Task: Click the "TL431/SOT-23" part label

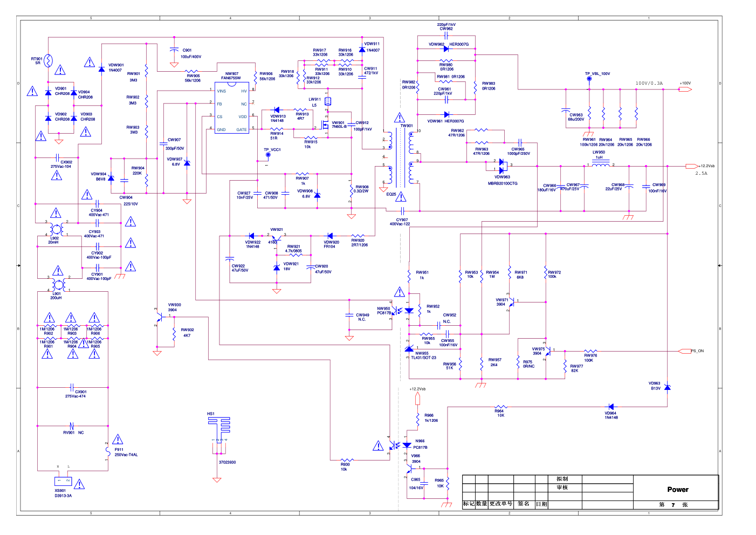Action: coord(424,358)
